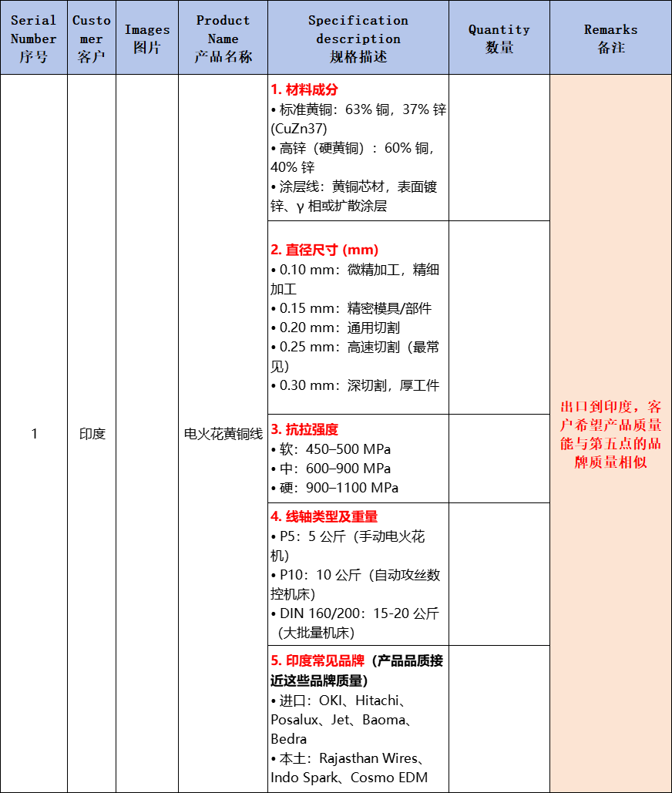Select the quantity cell beside 印度常见品牌
The width and height of the screenshot is (672, 793).
(x=499, y=718)
